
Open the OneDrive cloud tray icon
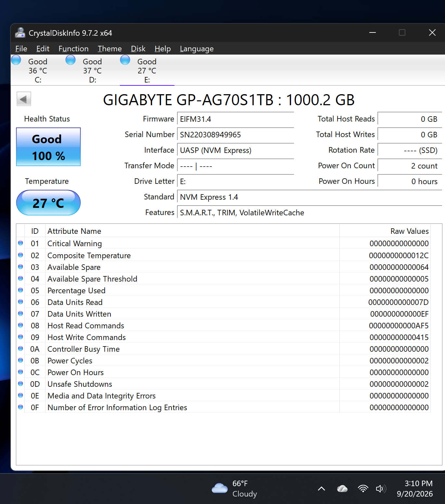tap(342, 489)
